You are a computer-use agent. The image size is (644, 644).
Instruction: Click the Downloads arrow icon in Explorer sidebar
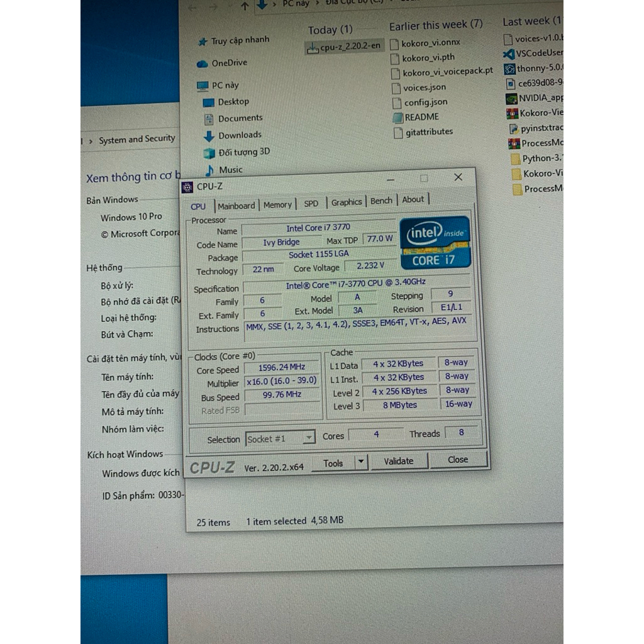pyautogui.click(x=209, y=136)
